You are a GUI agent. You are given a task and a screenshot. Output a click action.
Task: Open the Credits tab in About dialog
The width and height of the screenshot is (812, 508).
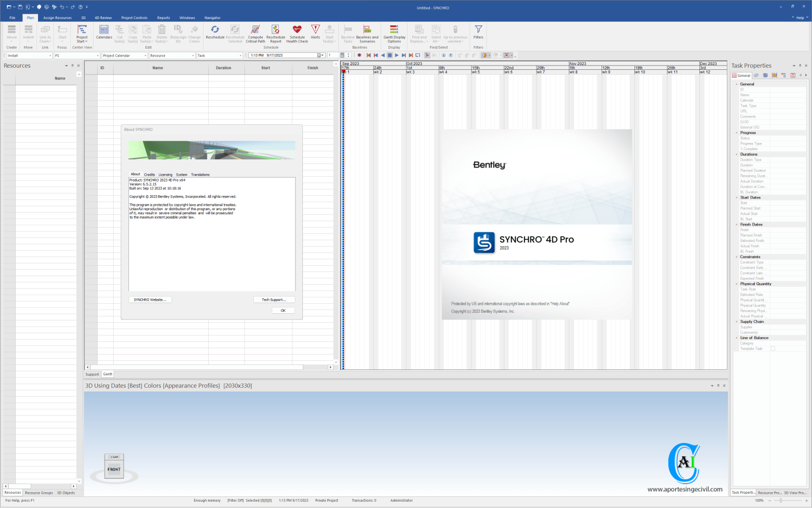pos(149,175)
